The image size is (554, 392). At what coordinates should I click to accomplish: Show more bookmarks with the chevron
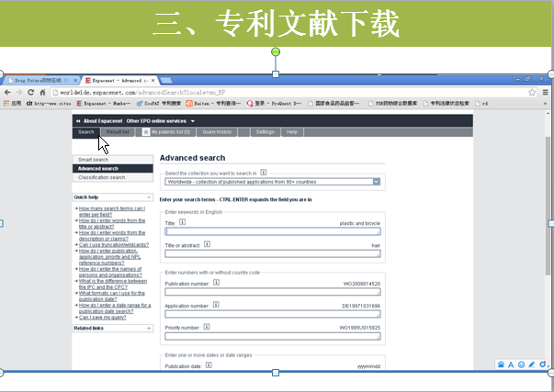[x=545, y=104]
